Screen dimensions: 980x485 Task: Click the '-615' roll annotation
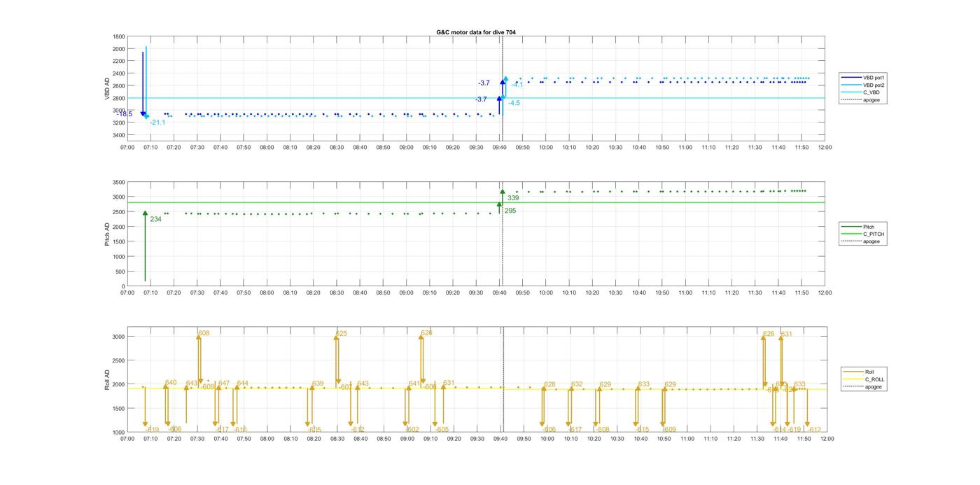tap(642, 430)
